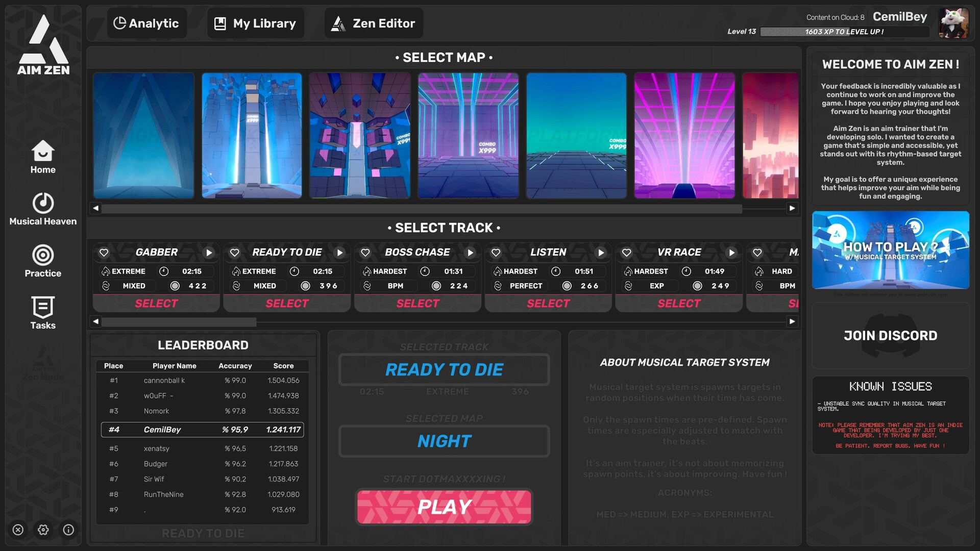Favorite the GABBER track with heart icon
980x551 pixels.
[x=104, y=252]
